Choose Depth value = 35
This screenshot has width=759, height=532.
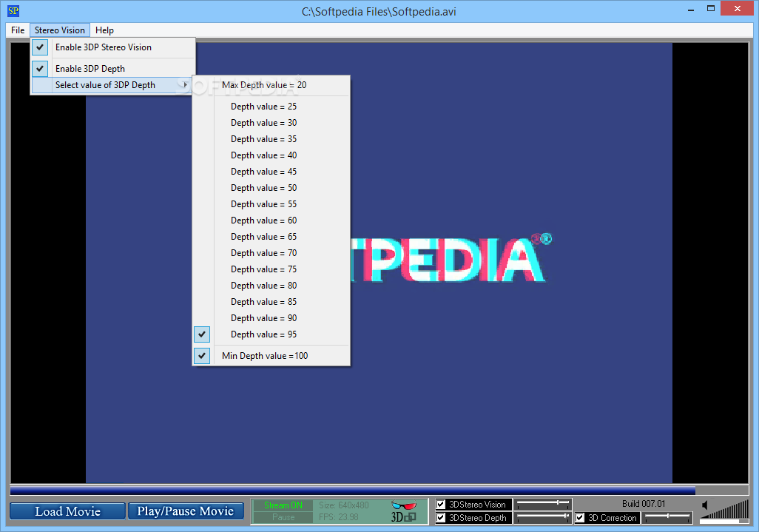coord(271,139)
